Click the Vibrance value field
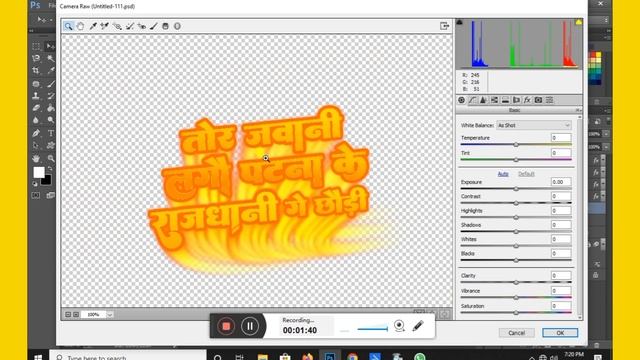This screenshot has height=360, width=640. click(x=561, y=291)
